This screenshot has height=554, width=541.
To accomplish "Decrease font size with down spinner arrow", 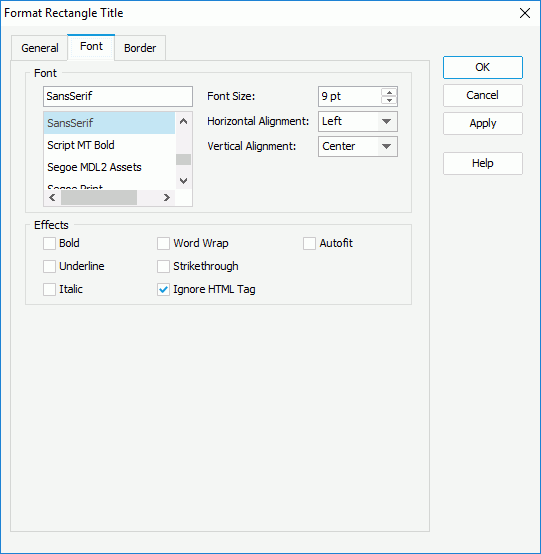I will click(389, 100).
